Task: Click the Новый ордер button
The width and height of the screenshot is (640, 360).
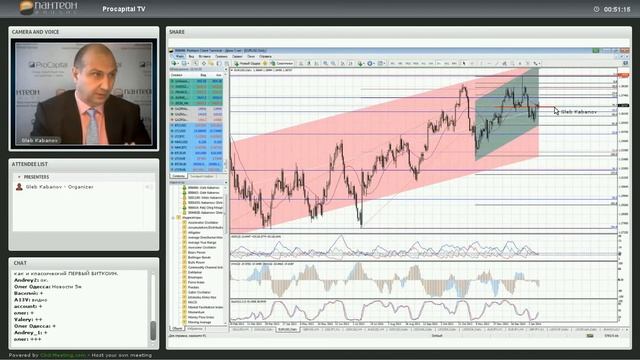Action: [x=248, y=63]
